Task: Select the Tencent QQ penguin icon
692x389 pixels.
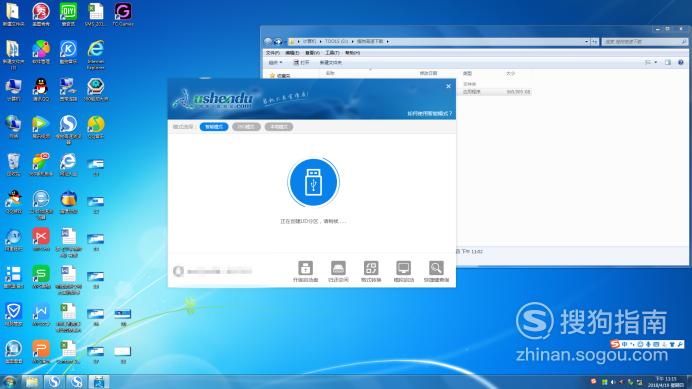Action: 41,90
